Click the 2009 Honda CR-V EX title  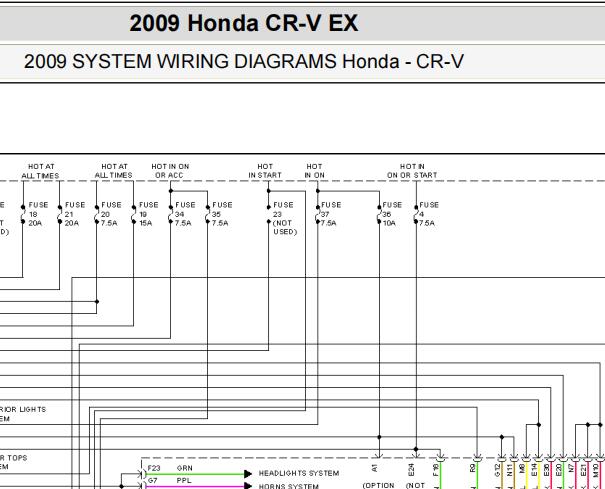pos(243,22)
